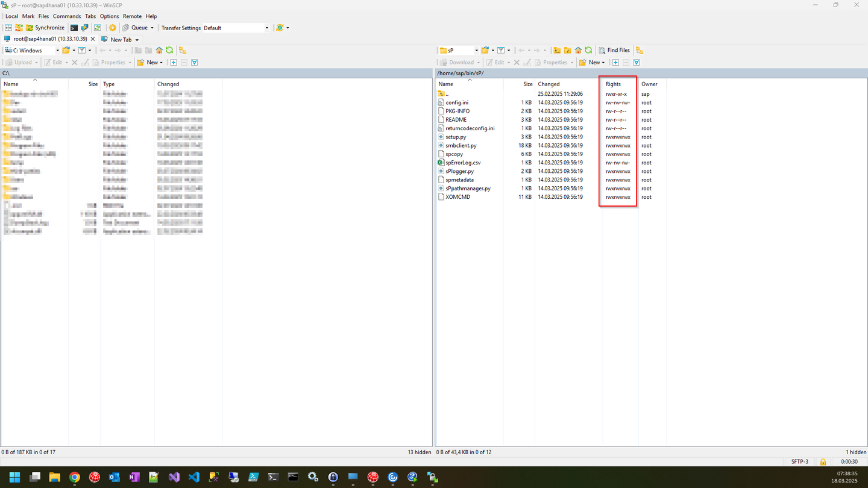This screenshot has width=868, height=488.
Task: Close the root@sap4hana01 session tab
Action: coord(93,39)
